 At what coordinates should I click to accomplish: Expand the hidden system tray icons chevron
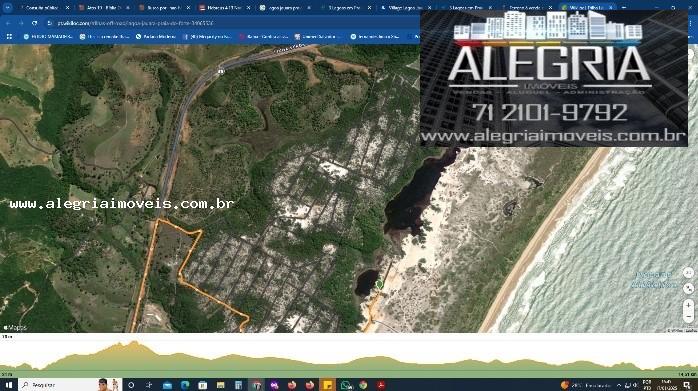click(x=619, y=385)
